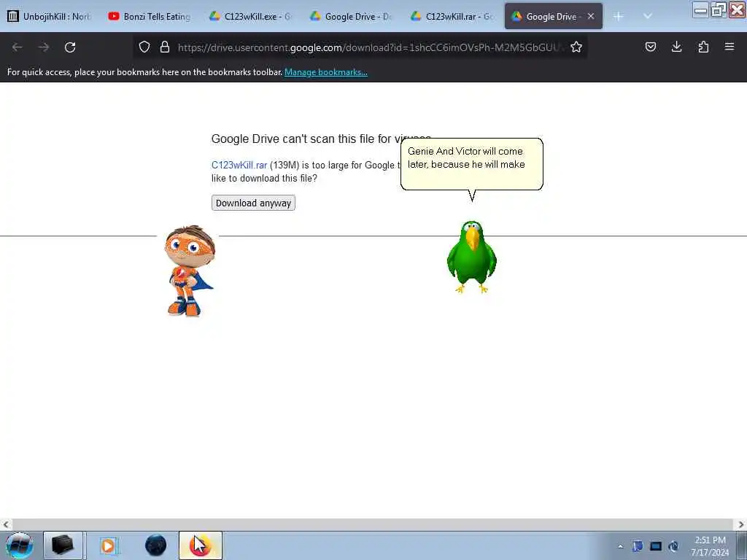
Task: Click the parrot's speech balloon
Action: (x=472, y=164)
